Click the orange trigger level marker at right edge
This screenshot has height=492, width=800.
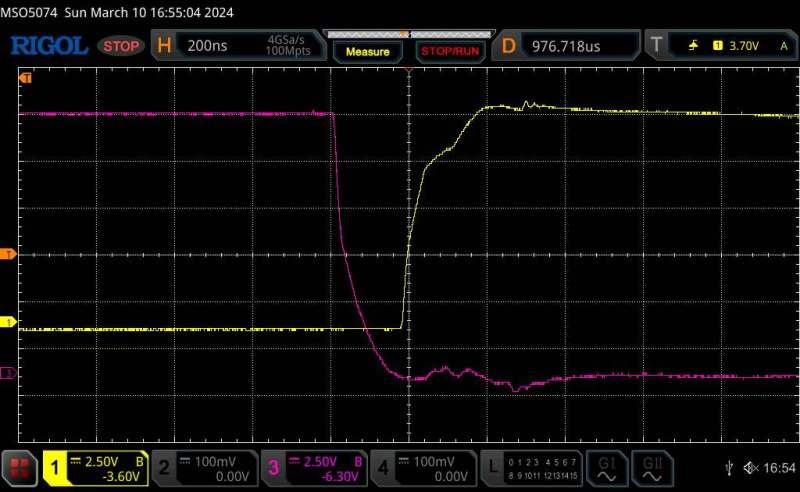pyautogui.click(x=794, y=255)
